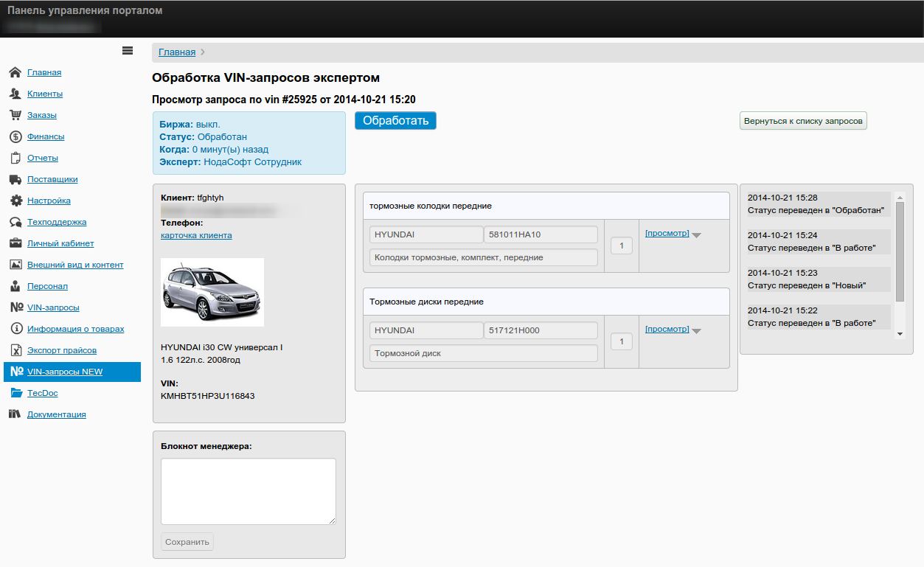Click the clipboard icon for Отчеты
The width and height of the screenshot is (924, 567).
pos(15,158)
